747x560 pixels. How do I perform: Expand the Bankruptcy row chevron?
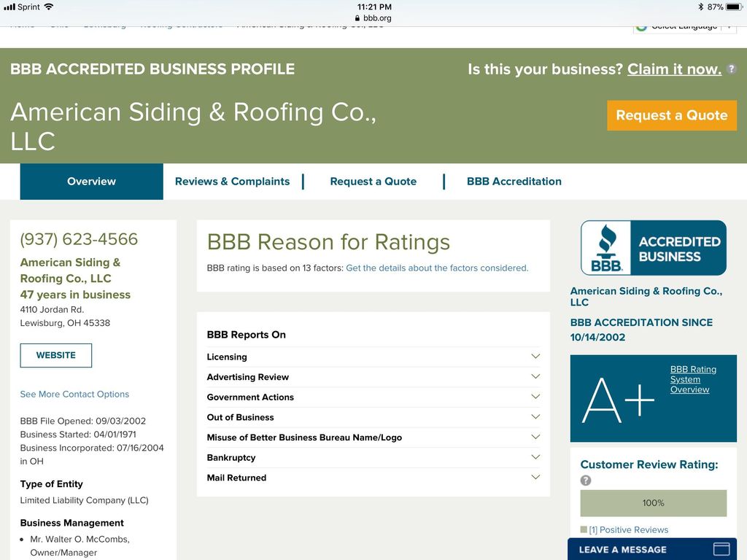click(535, 457)
